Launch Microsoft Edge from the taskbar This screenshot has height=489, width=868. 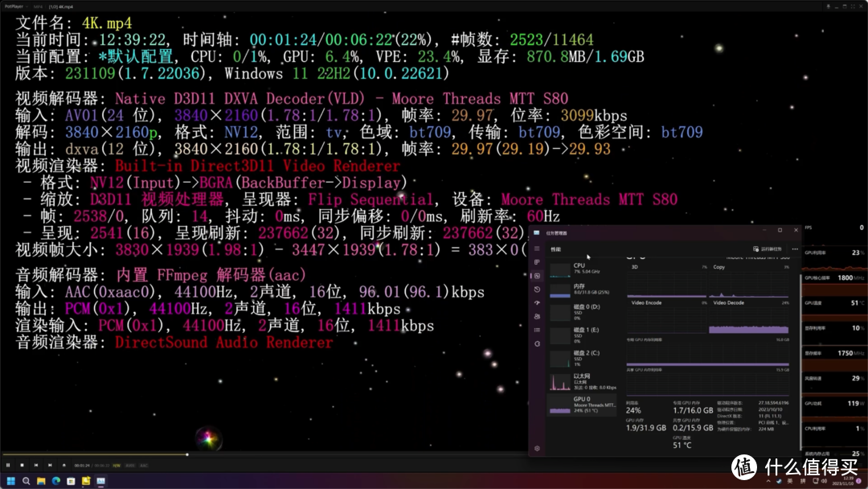pos(56,481)
